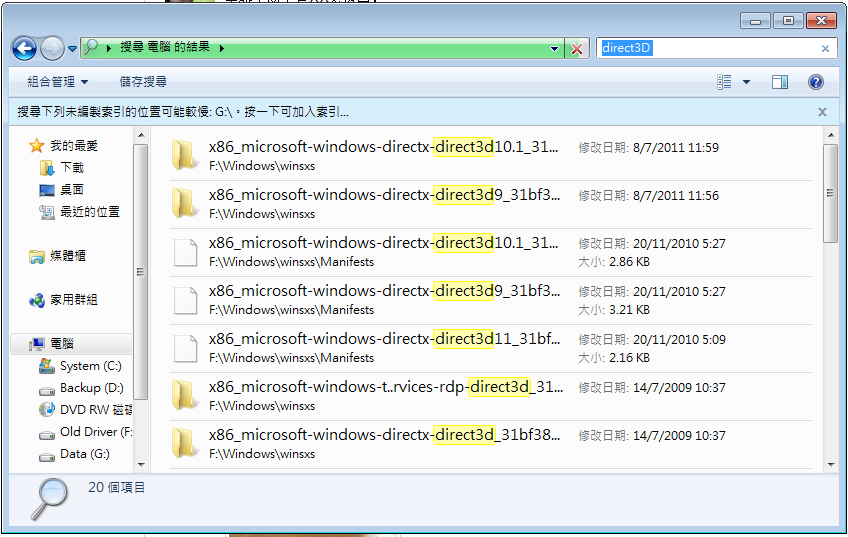The image size is (848, 537).
Task: Select direct3d9 folder modified 8/7/2011 11:56
Action: click(x=491, y=204)
